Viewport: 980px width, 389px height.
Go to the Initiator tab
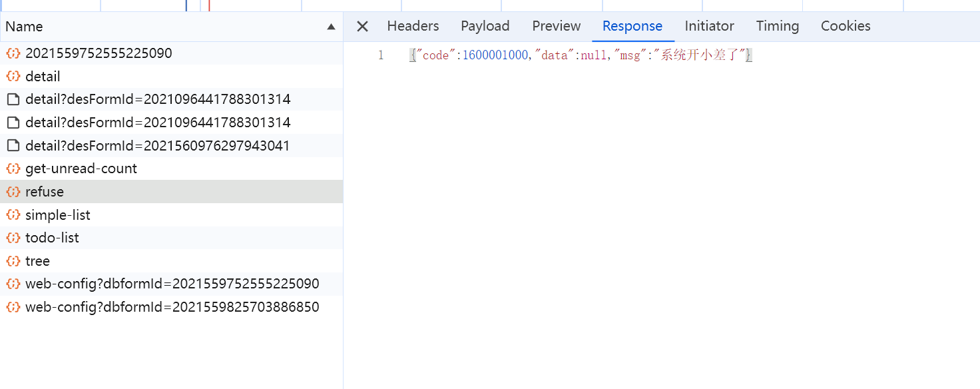(709, 26)
